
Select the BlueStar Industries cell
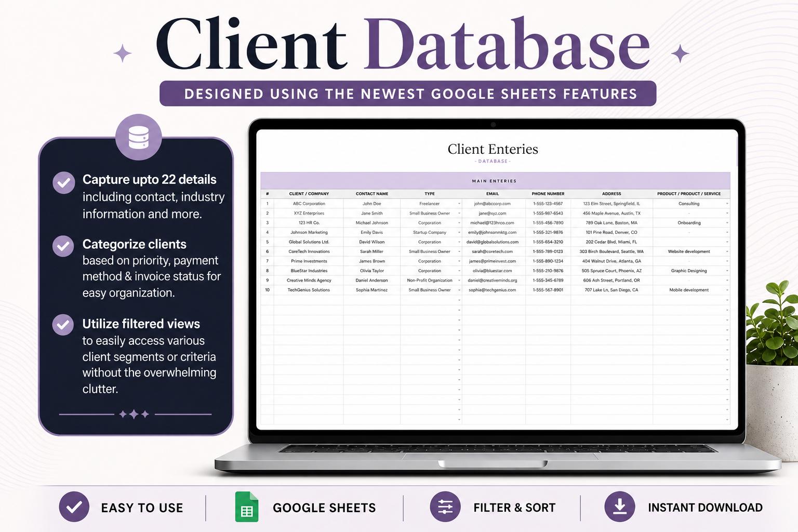click(x=309, y=271)
